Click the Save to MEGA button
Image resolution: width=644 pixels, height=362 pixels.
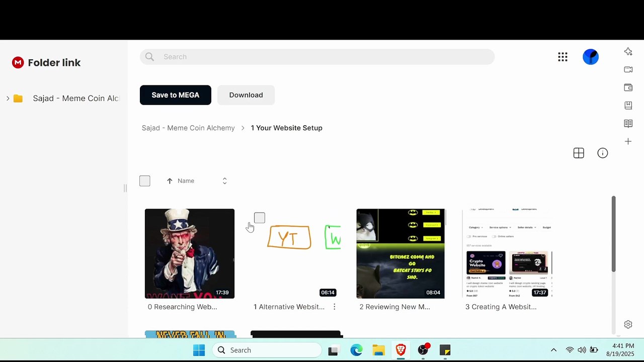pyautogui.click(x=176, y=95)
